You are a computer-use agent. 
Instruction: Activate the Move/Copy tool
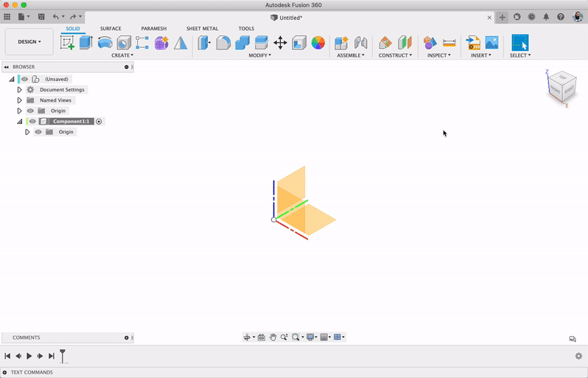280,43
